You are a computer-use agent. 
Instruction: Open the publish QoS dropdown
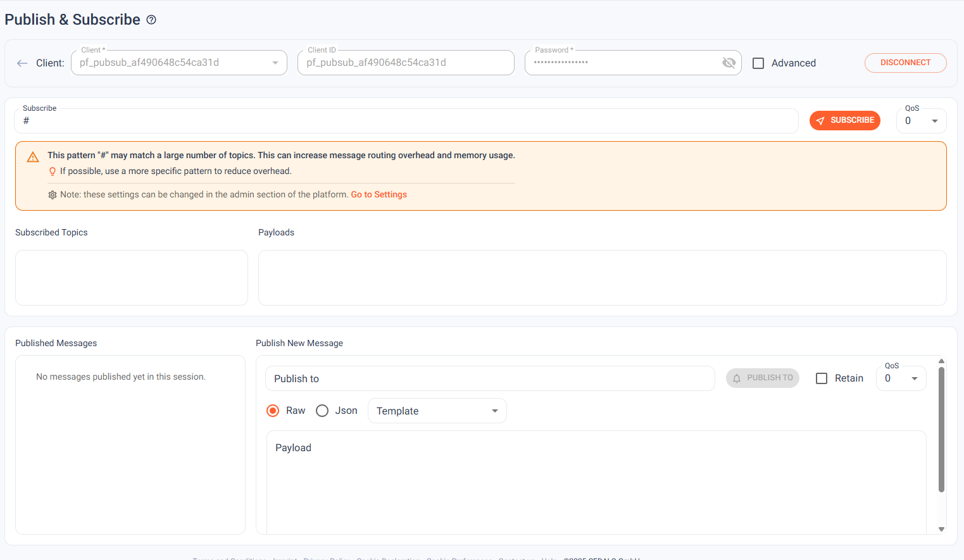pos(901,378)
